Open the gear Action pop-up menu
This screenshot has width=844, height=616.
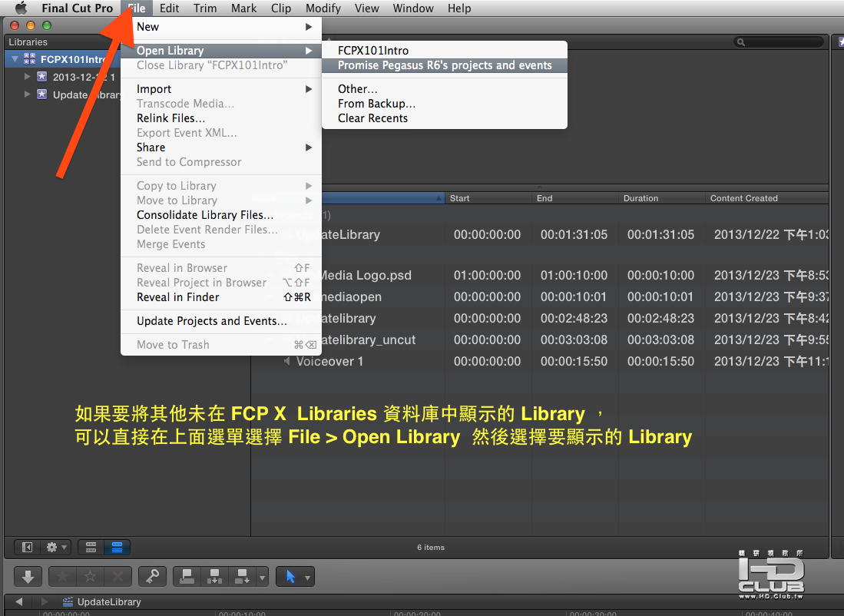[x=55, y=547]
